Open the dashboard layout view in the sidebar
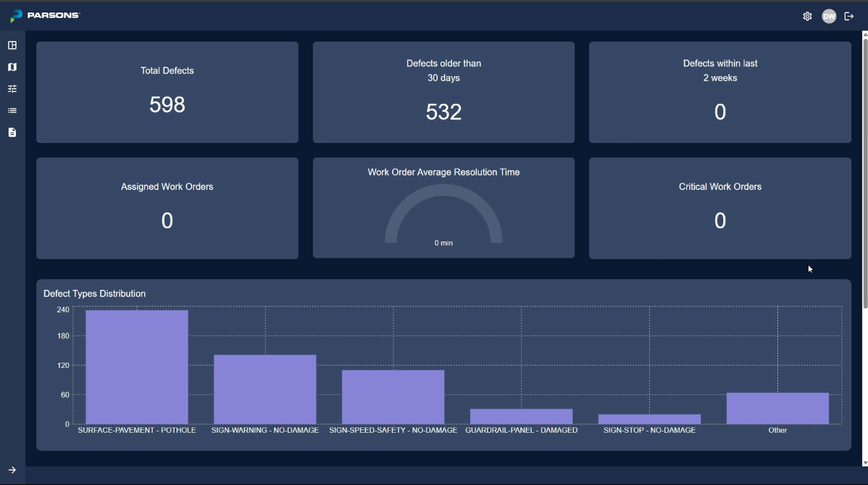This screenshot has width=868, height=485. tap(12, 45)
